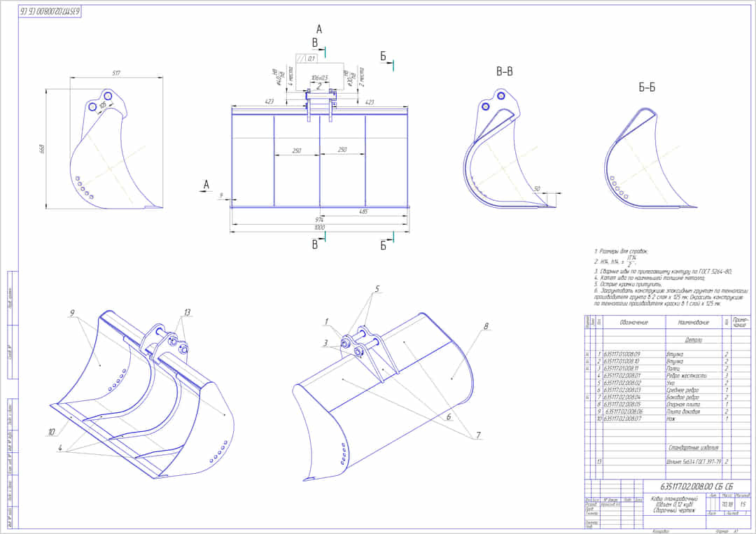Select the 974 dimension below the front view
This screenshot has width=756, height=534.
point(320,220)
